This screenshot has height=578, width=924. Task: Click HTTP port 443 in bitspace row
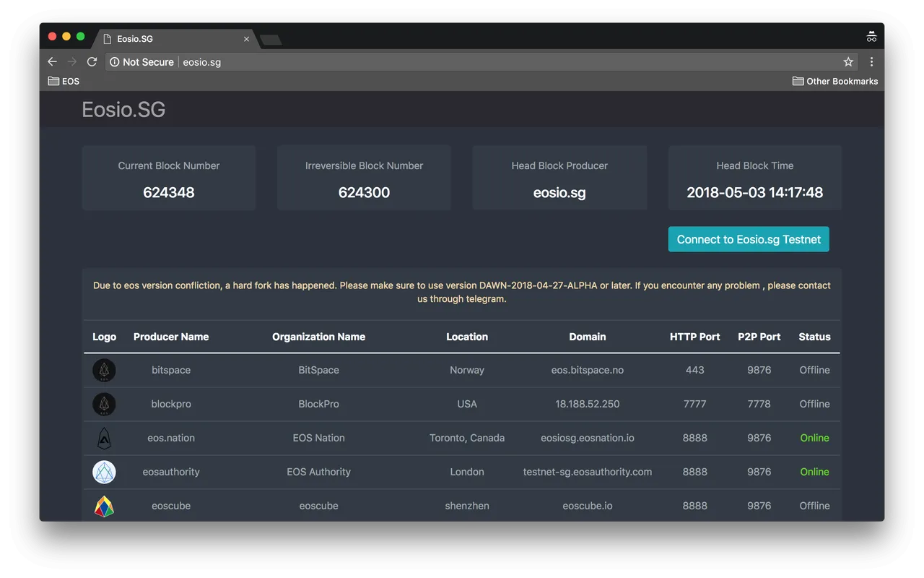point(695,370)
